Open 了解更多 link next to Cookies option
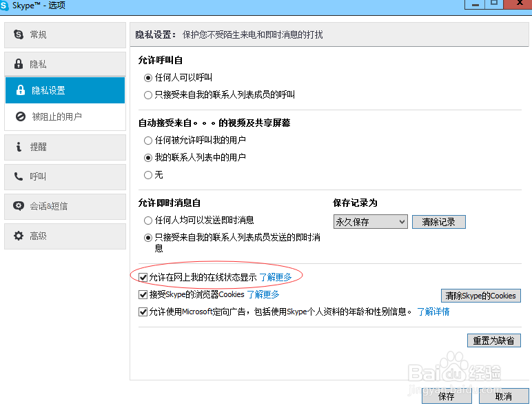 pos(263,294)
